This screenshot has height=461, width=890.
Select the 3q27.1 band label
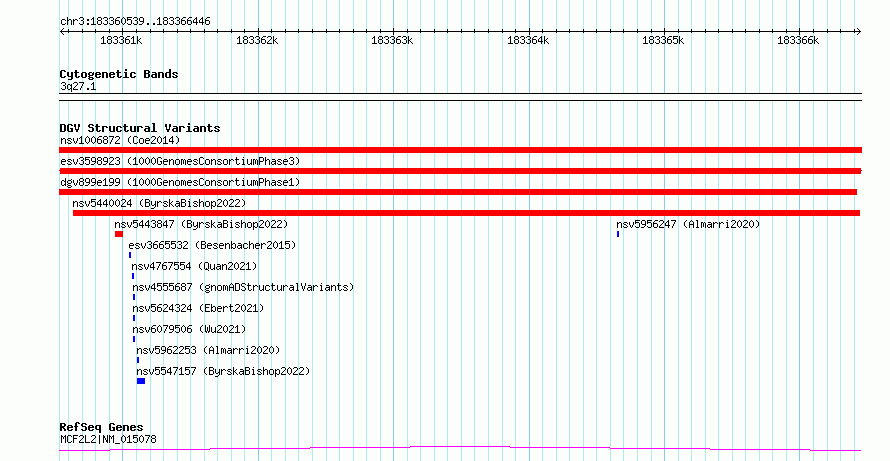click(x=78, y=86)
